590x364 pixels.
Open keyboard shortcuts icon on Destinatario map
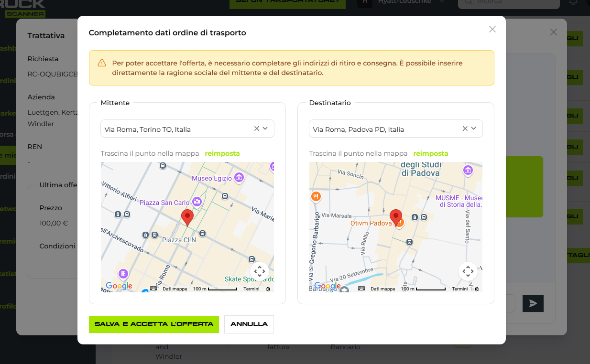click(361, 289)
